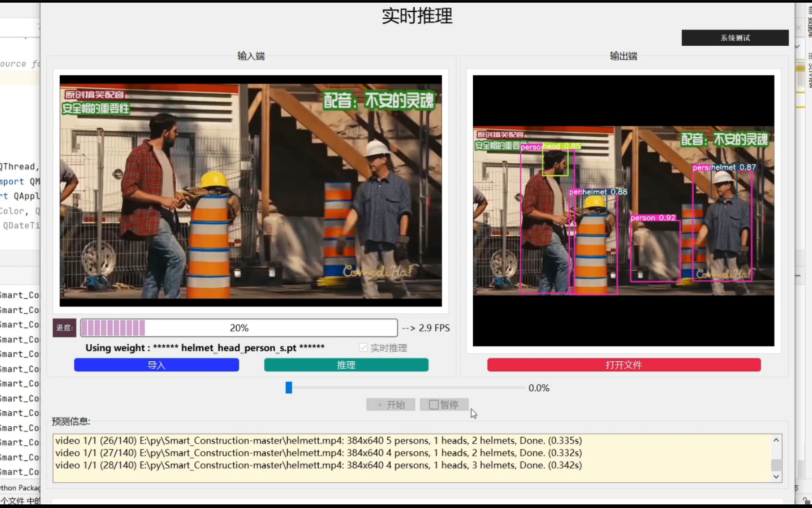Start inference with the green 推理 button
This screenshot has width=812, height=508.
point(346,365)
